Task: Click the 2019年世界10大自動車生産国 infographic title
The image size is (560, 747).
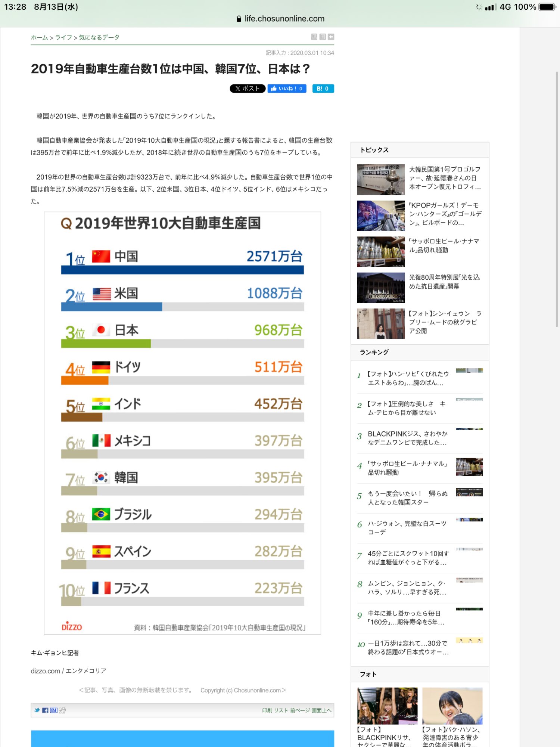Action: pyautogui.click(x=161, y=223)
